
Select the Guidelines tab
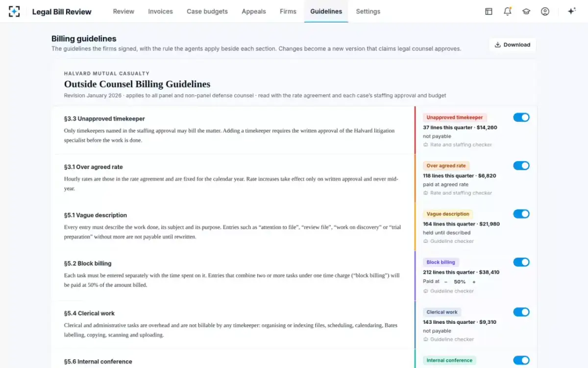pos(326,11)
